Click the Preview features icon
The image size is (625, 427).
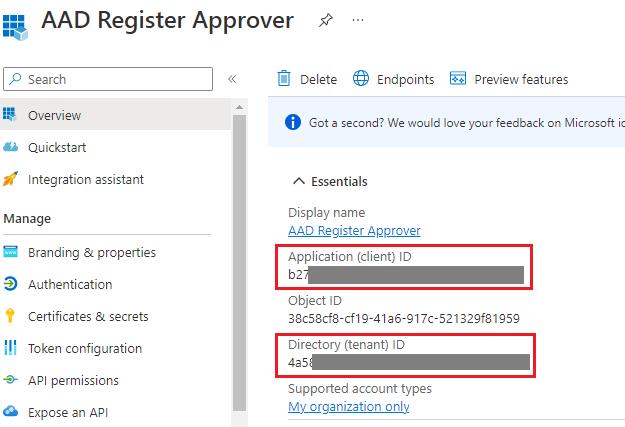pos(459,79)
